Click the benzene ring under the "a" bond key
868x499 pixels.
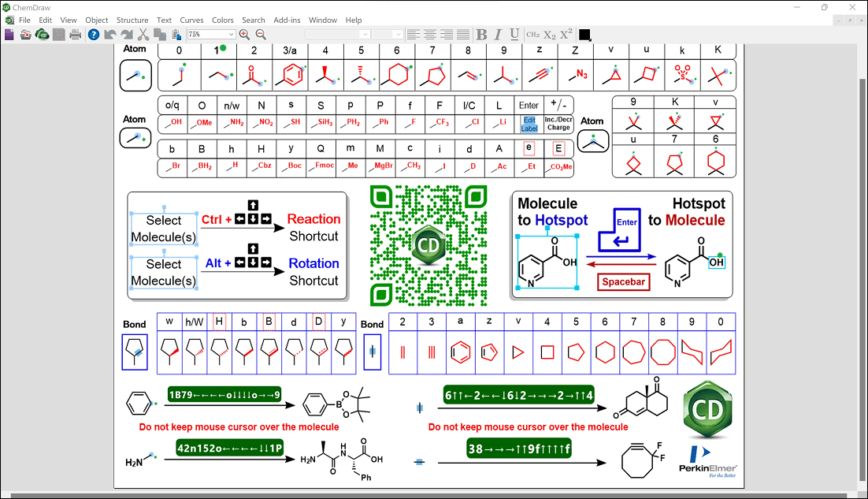click(x=461, y=352)
